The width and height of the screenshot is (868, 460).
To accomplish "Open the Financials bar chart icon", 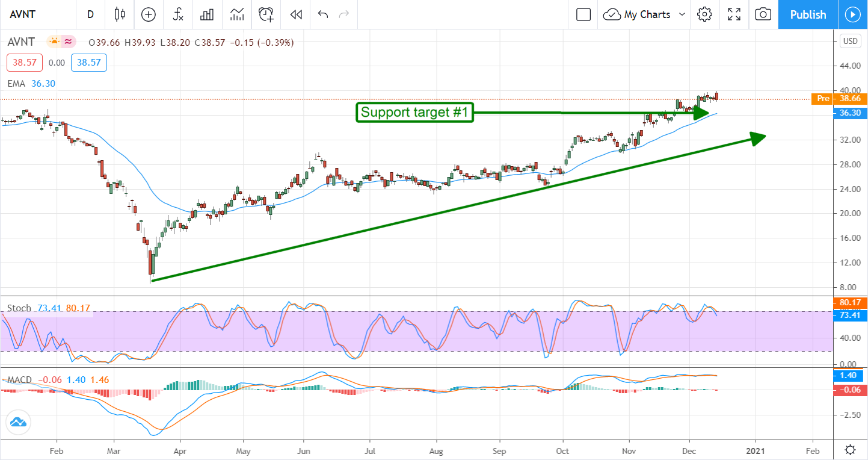I will (207, 14).
